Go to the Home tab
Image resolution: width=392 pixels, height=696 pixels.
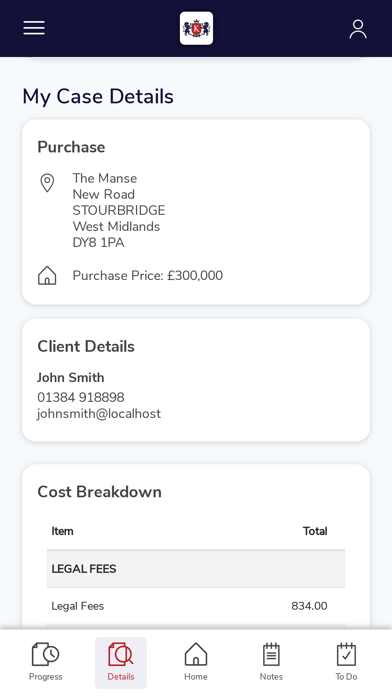[x=196, y=662]
